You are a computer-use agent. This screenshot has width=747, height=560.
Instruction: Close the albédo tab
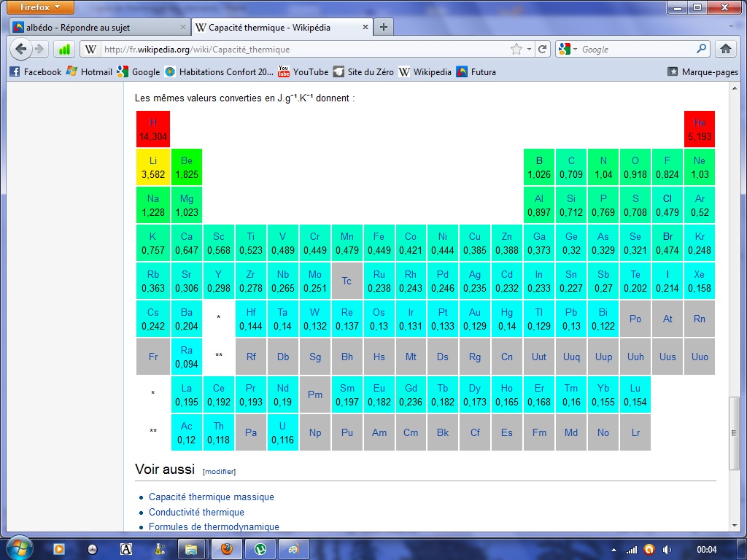pos(183,27)
